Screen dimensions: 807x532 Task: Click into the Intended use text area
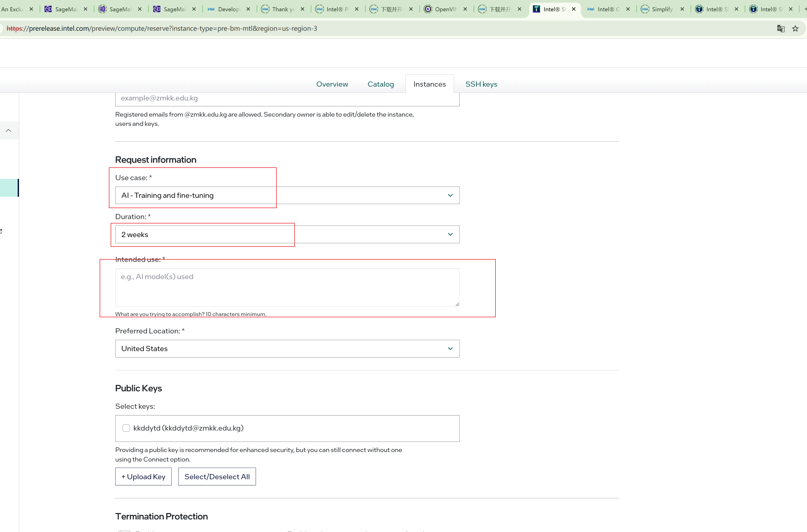tap(287, 287)
